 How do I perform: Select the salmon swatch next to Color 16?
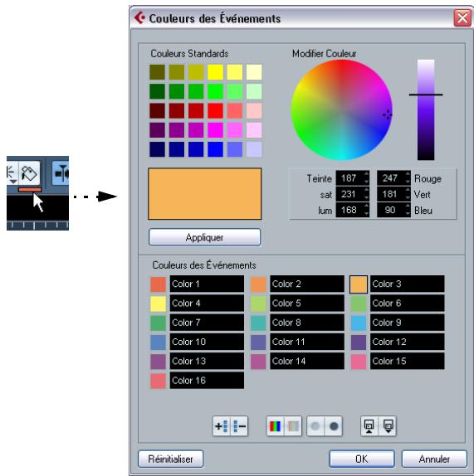(158, 381)
